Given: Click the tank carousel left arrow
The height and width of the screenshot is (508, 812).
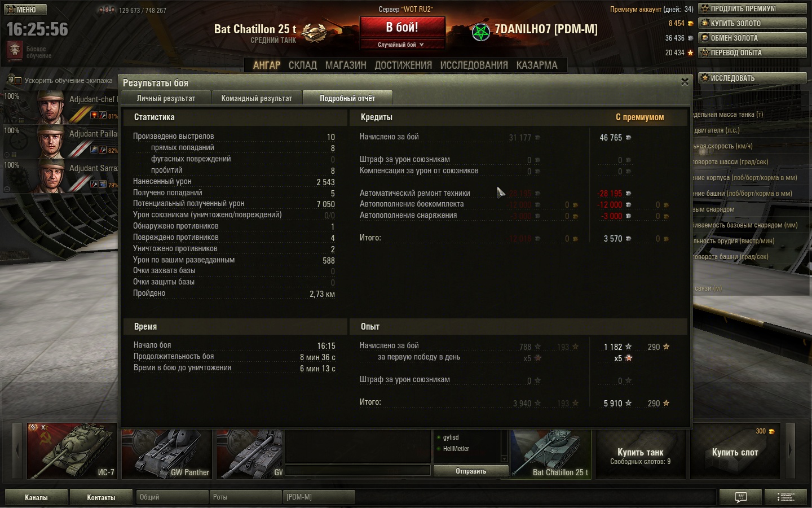Looking at the screenshot, I should tap(17, 450).
